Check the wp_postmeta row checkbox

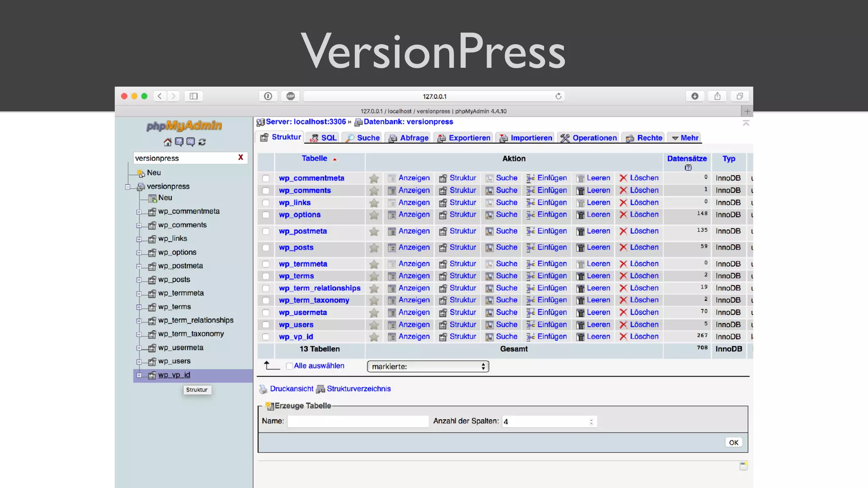coord(266,231)
